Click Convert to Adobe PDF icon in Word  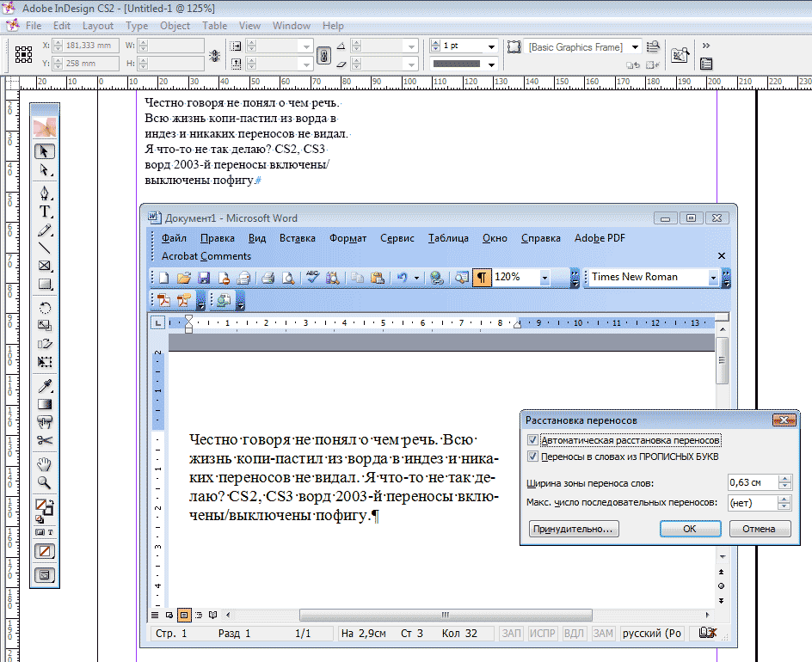point(163,301)
